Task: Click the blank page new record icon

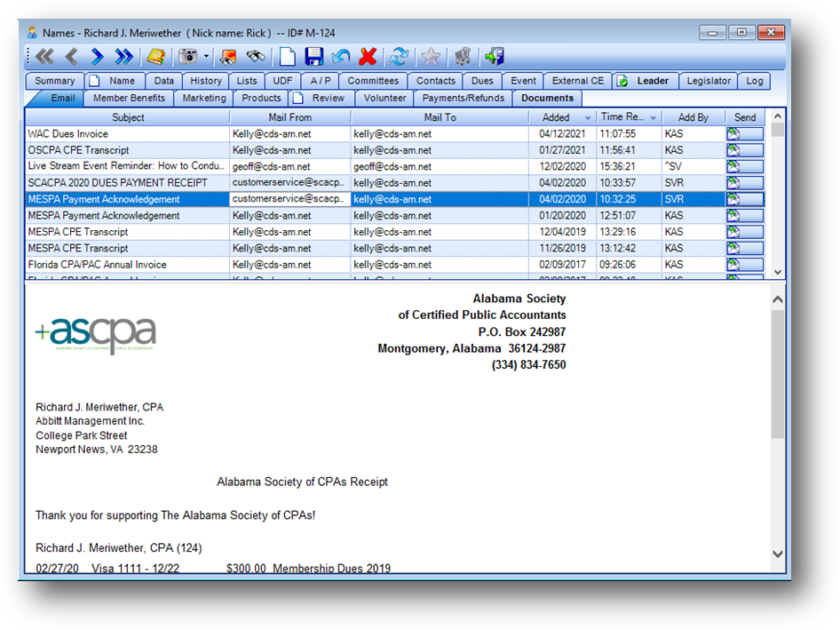Action: 288,57
